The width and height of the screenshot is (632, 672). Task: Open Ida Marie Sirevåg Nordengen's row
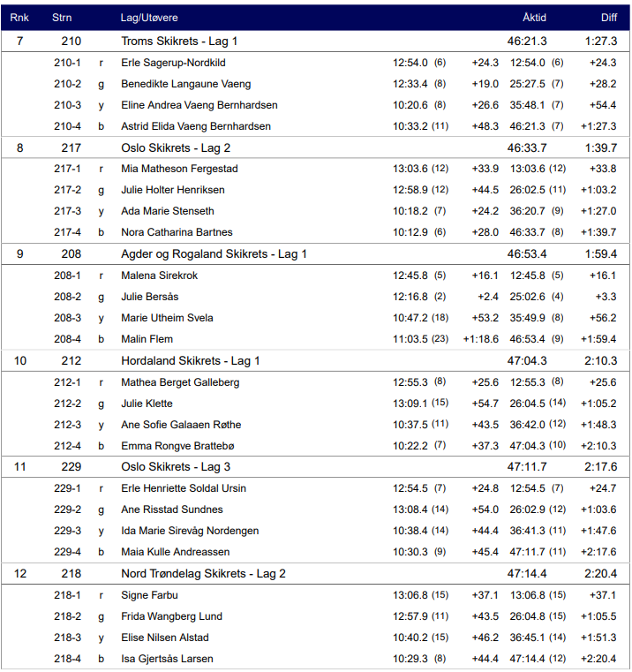coord(190,531)
